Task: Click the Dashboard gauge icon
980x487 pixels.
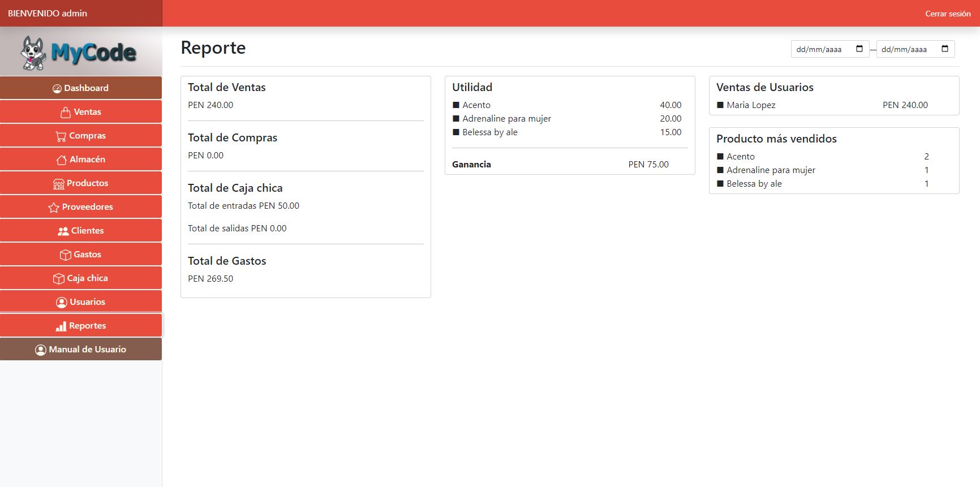Action: [x=57, y=88]
